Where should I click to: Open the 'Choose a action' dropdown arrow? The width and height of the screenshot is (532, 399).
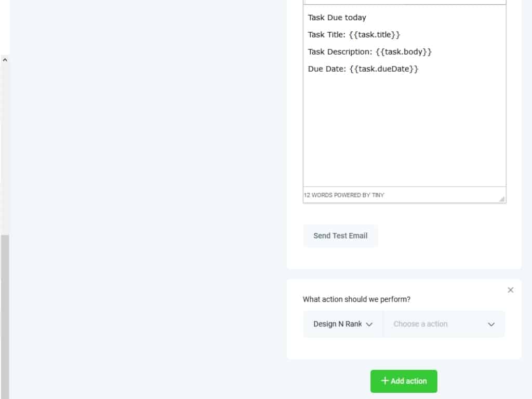tap(491, 324)
